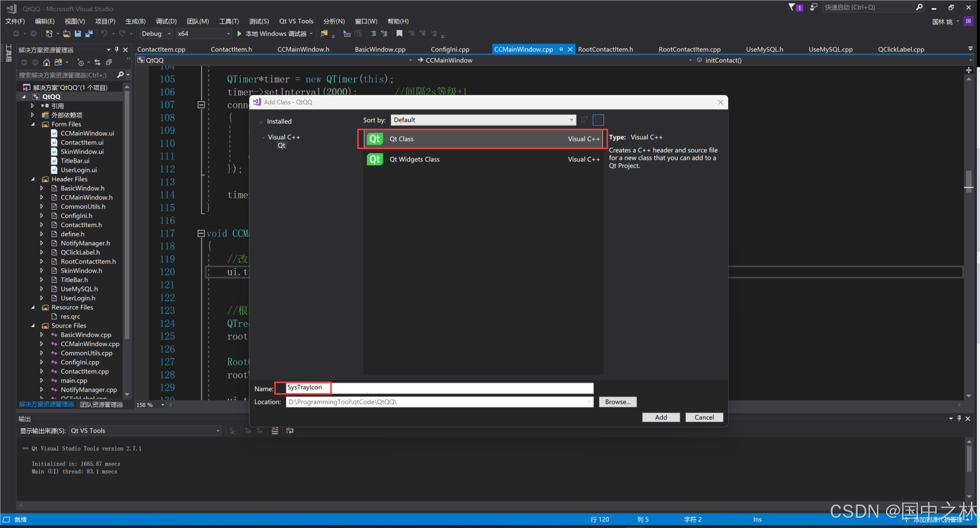This screenshot has height=528, width=980.
Task: Close the Solution Explorer panel
Action: point(126,49)
